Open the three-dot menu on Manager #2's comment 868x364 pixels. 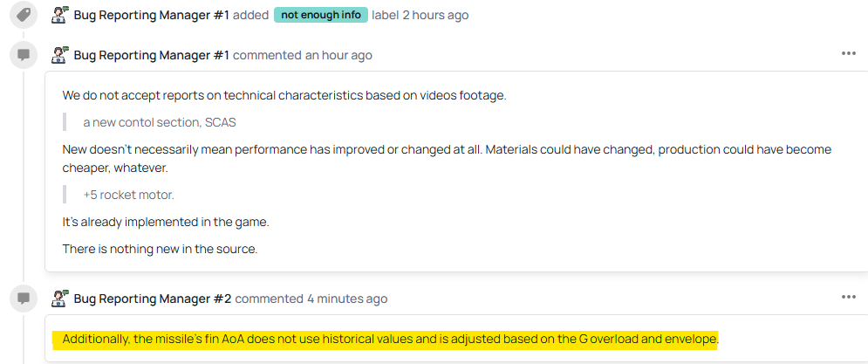(x=848, y=298)
